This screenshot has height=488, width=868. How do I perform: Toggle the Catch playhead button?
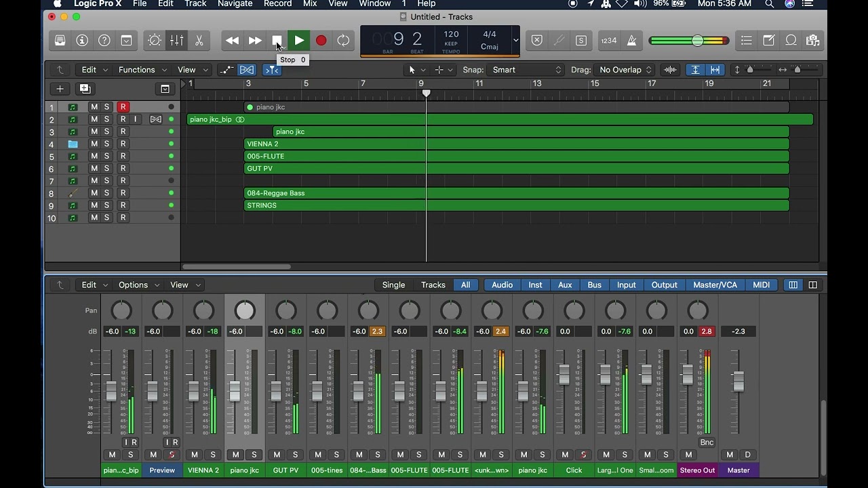click(x=271, y=70)
